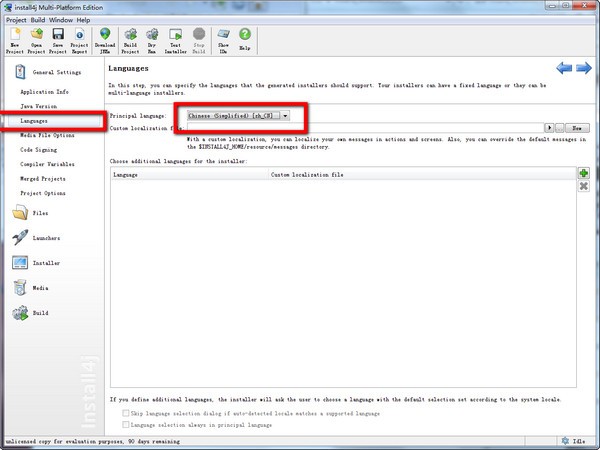This screenshot has height=450, width=600.
Task: Go to next step with right arrow
Action: click(x=584, y=68)
